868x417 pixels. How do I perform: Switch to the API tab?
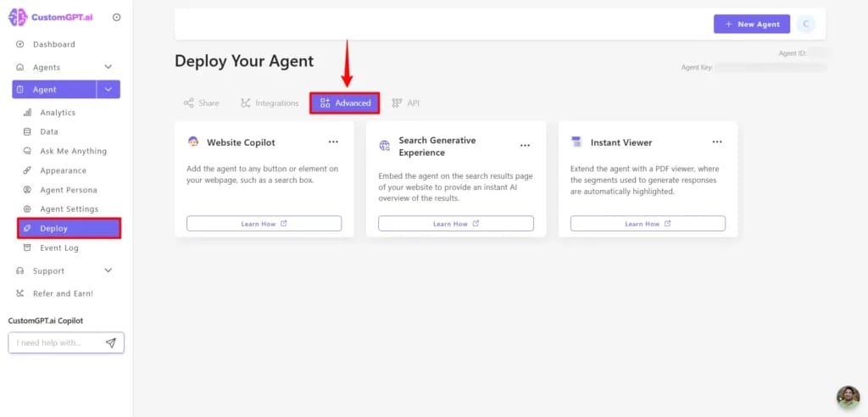click(x=406, y=103)
